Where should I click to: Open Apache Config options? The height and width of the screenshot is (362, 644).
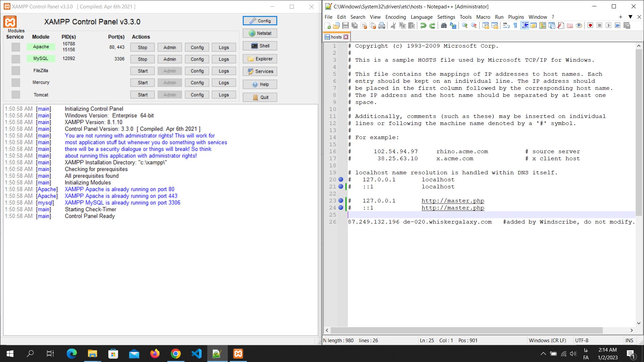197,47
